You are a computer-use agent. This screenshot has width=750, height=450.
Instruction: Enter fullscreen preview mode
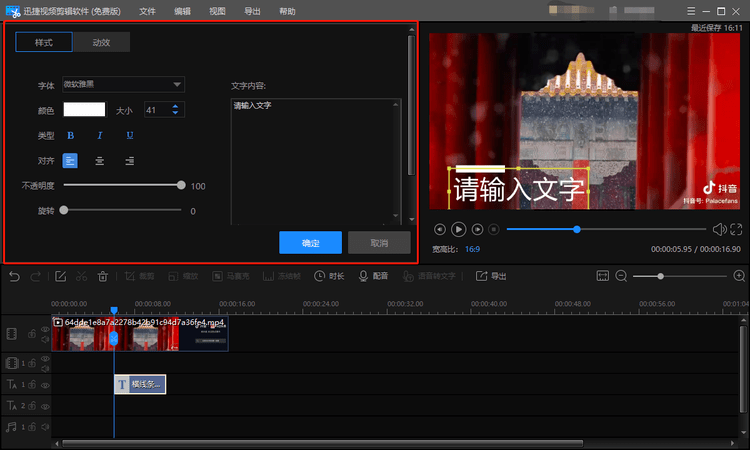tap(736, 230)
